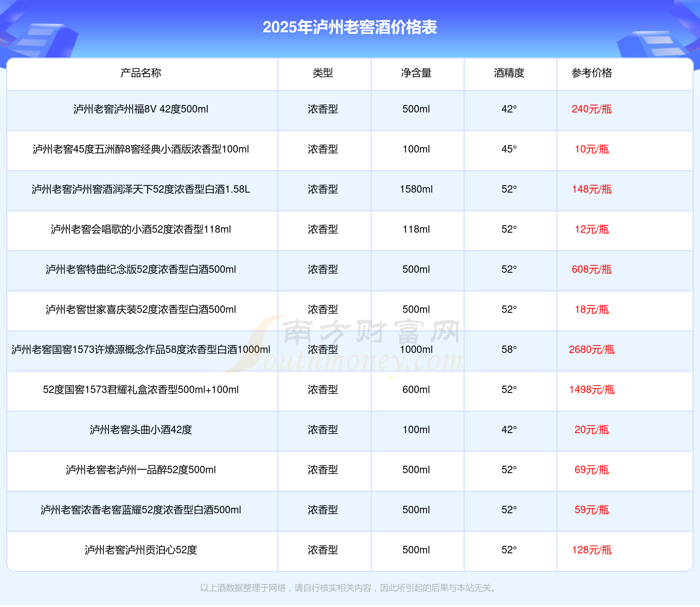The image size is (700, 607).
Task: Select "52°" in the 18元/瓶 row
Action: point(509,309)
